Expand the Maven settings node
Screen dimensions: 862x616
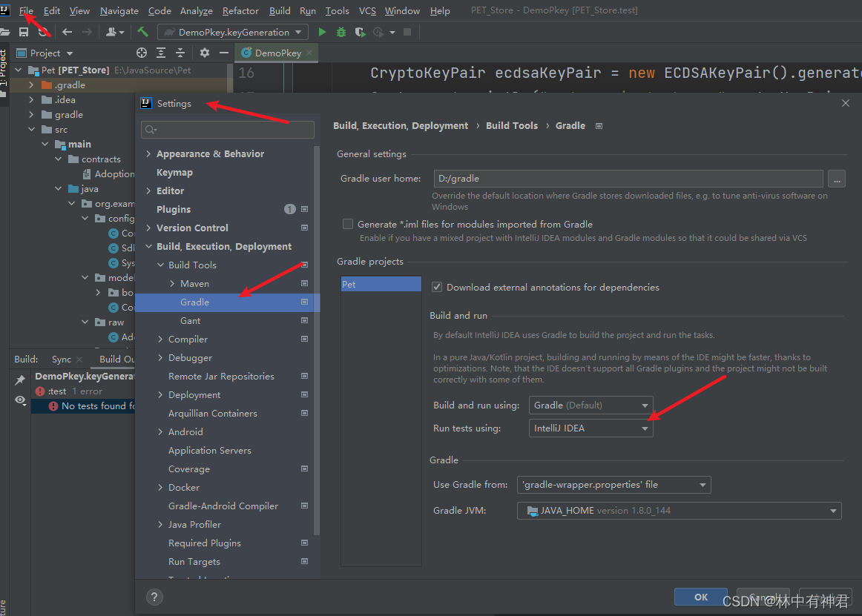(172, 284)
